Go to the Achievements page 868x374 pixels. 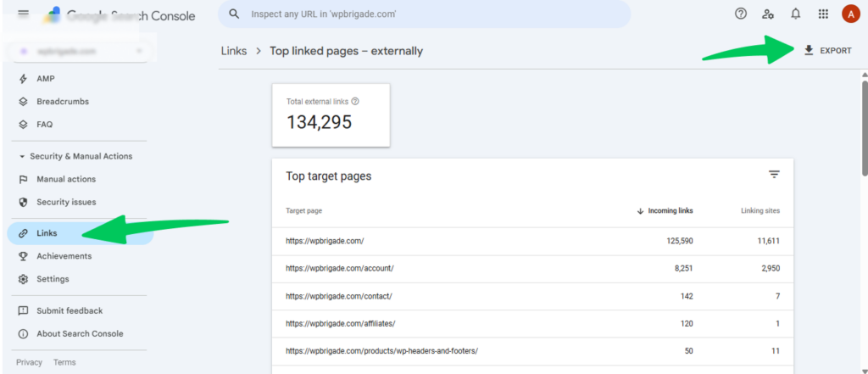coord(64,256)
